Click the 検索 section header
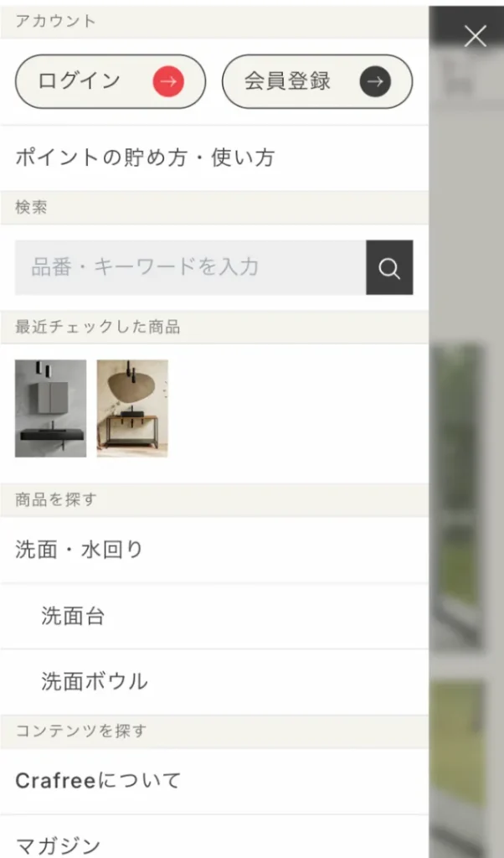This screenshot has width=504, height=858. (x=214, y=208)
